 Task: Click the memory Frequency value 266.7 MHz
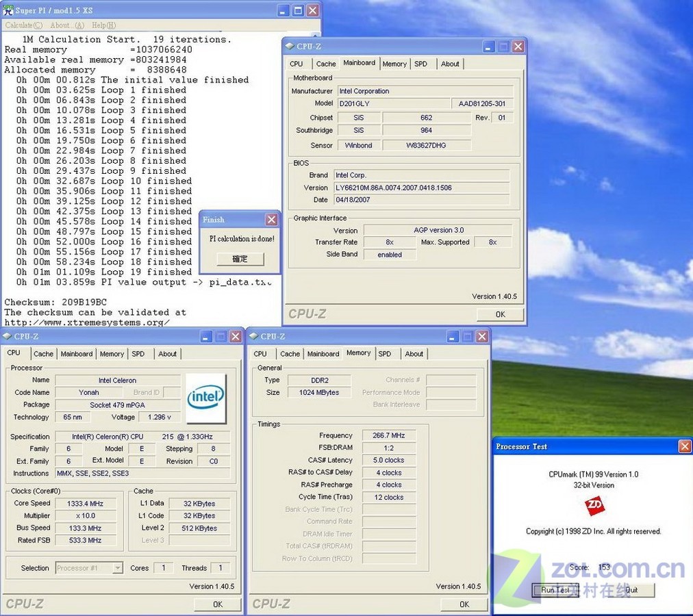point(388,435)
